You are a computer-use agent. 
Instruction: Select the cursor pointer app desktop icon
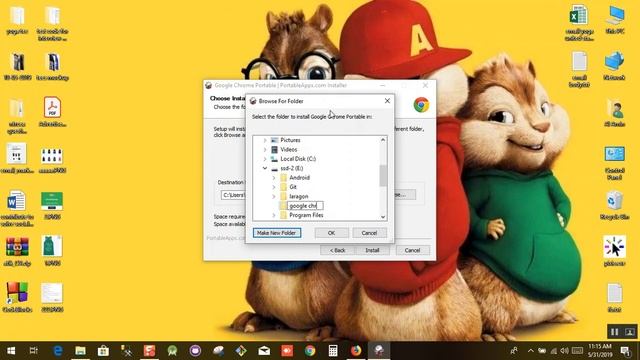(614, 251)
